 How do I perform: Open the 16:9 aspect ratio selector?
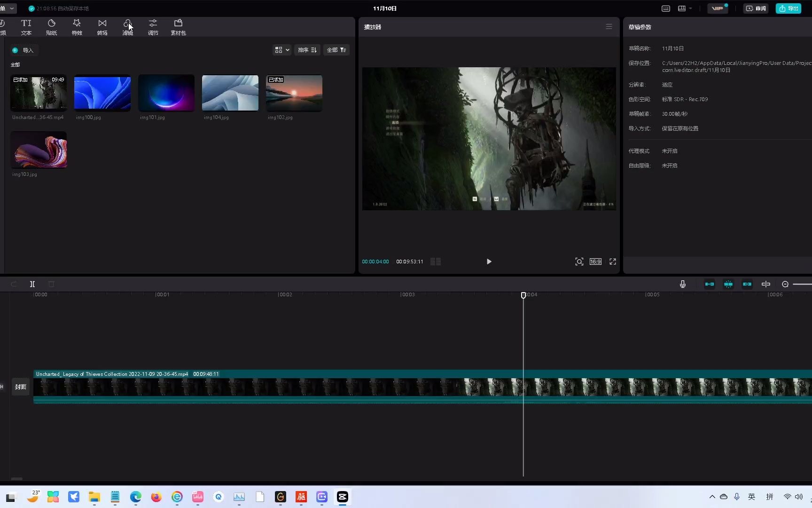tap(595, 262)
